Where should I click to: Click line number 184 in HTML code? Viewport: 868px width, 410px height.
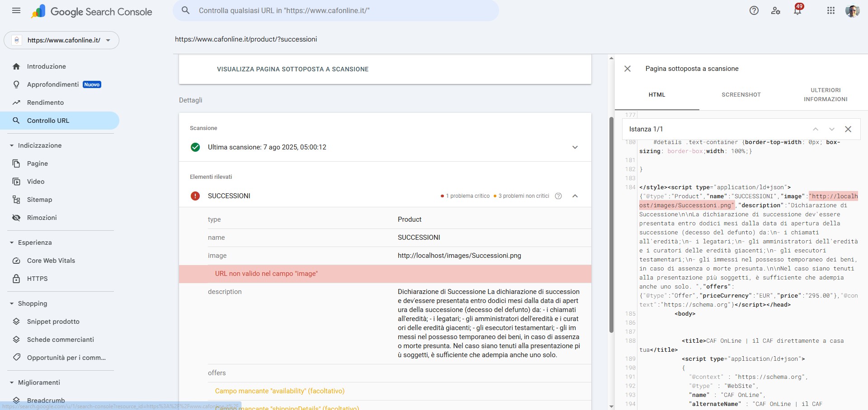630,187
